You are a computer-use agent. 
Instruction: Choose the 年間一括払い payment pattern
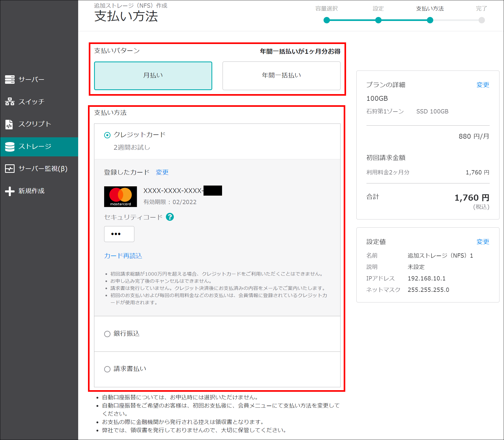[281, 76]
